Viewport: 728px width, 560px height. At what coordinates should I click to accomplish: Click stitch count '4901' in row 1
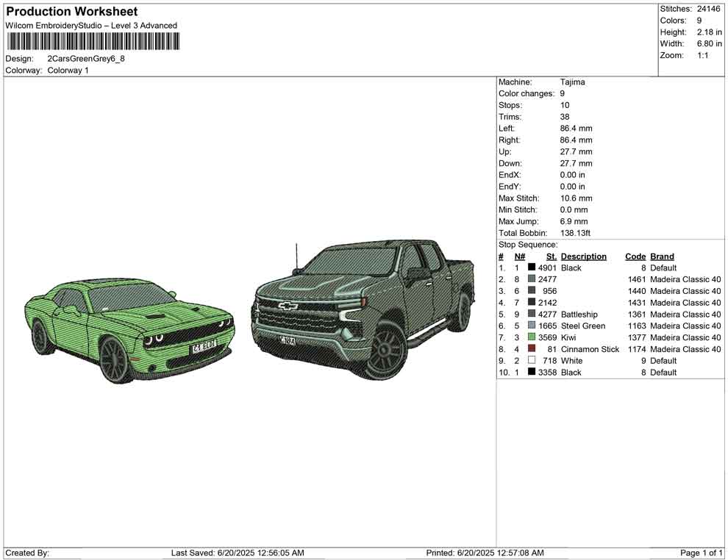coord(547,268)
